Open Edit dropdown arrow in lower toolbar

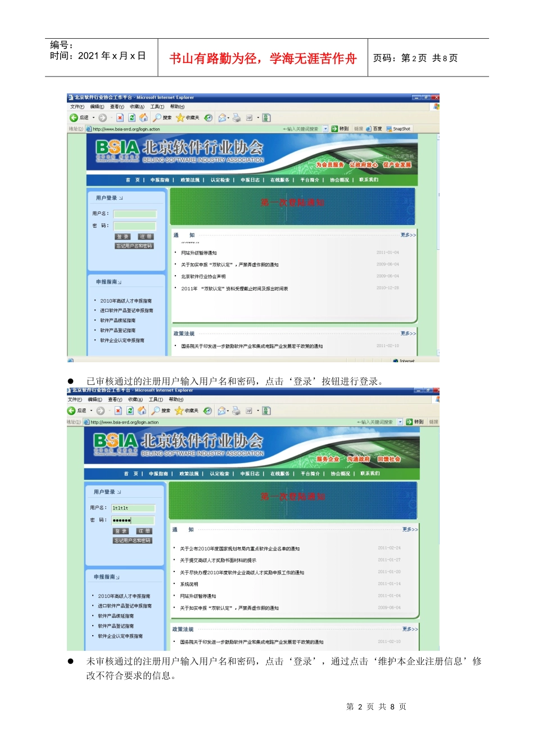(258, 411)
